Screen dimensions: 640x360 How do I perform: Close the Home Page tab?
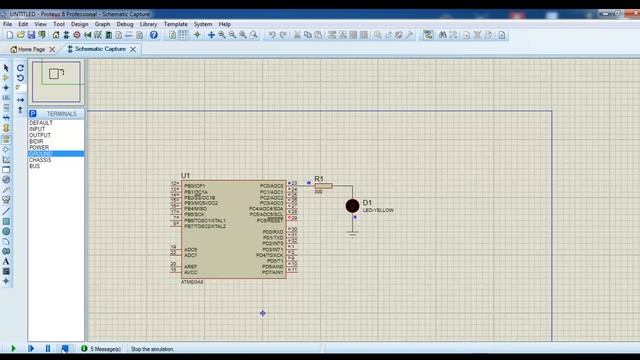(x=52, y=49)
